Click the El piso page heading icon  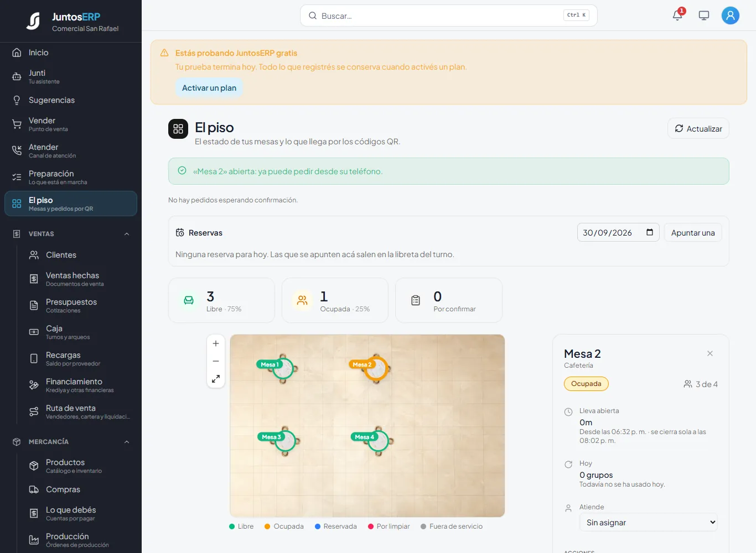178,129
